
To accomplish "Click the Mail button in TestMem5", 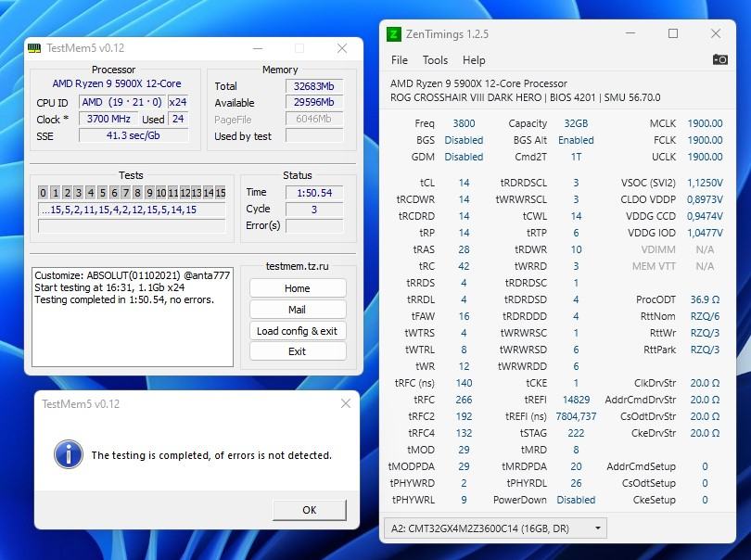I will pyautogui.click(x=298, y=310).
